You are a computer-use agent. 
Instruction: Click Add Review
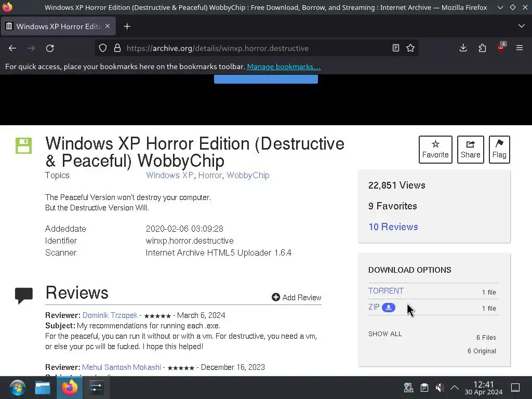297,298
